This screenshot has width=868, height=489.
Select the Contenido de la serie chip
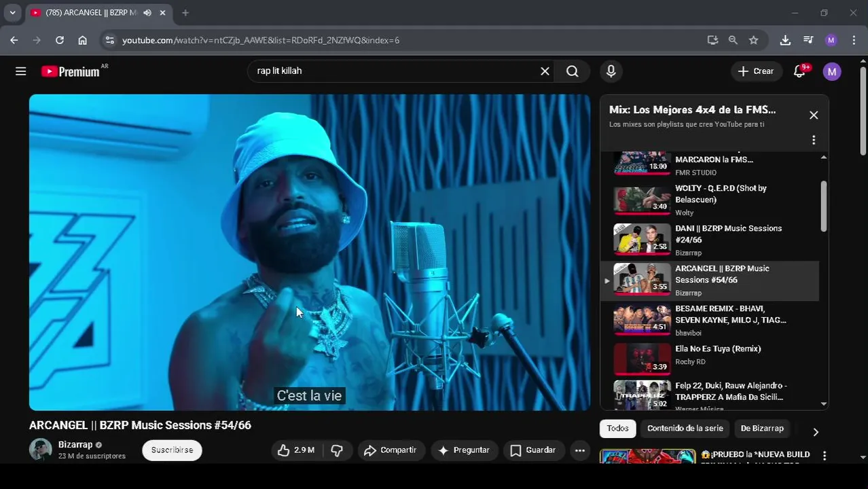[685, 429]
